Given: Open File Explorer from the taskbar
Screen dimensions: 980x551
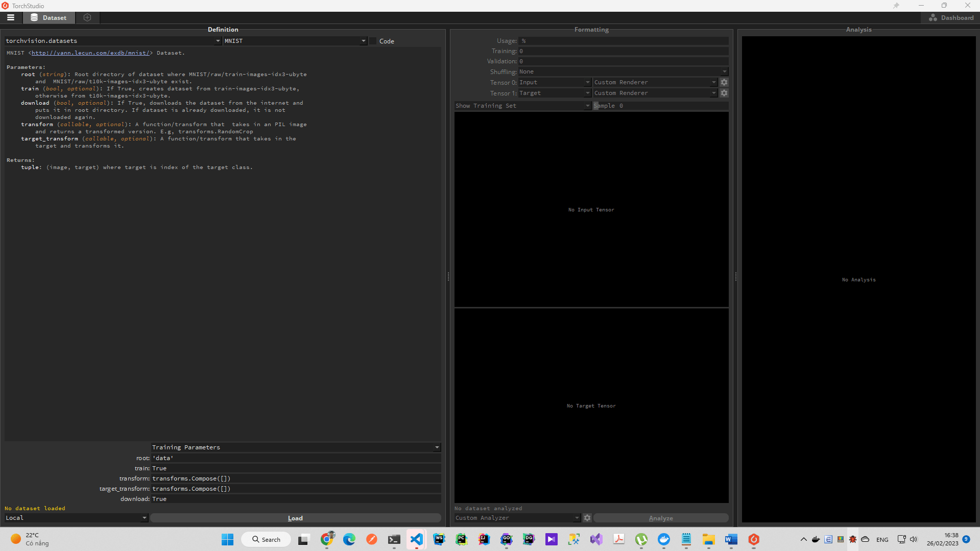Looking at the screenshot, I should (x=709, y=539).
